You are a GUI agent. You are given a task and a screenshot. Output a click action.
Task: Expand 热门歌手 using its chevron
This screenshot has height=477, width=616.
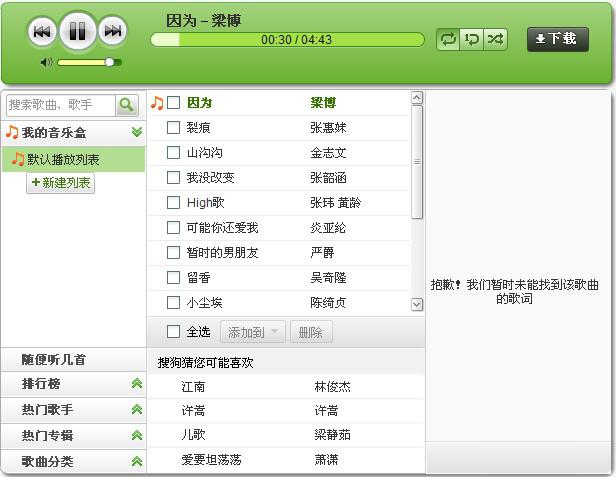point(137,409)
